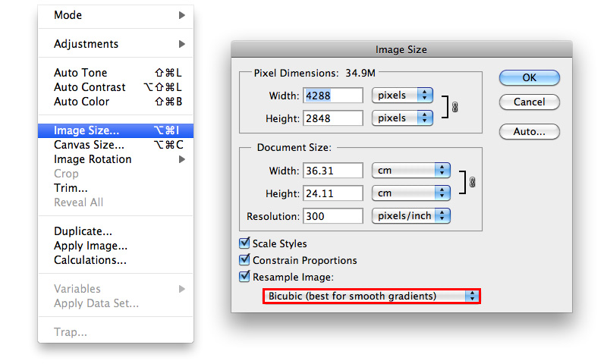
Task: Click the Cancel button
Action: (x=529, y=102)
